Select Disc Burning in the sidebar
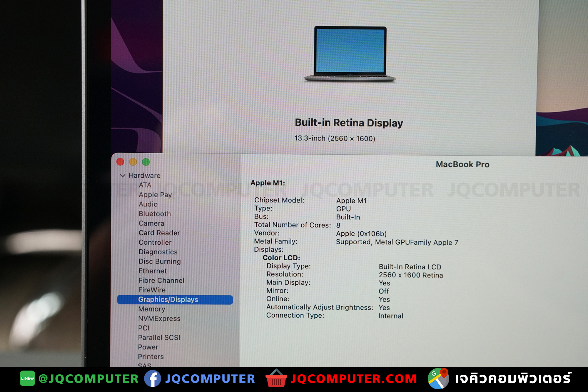The width and height of the screenshot is (588, 392). pyautogui.click(x=160, y=261)
